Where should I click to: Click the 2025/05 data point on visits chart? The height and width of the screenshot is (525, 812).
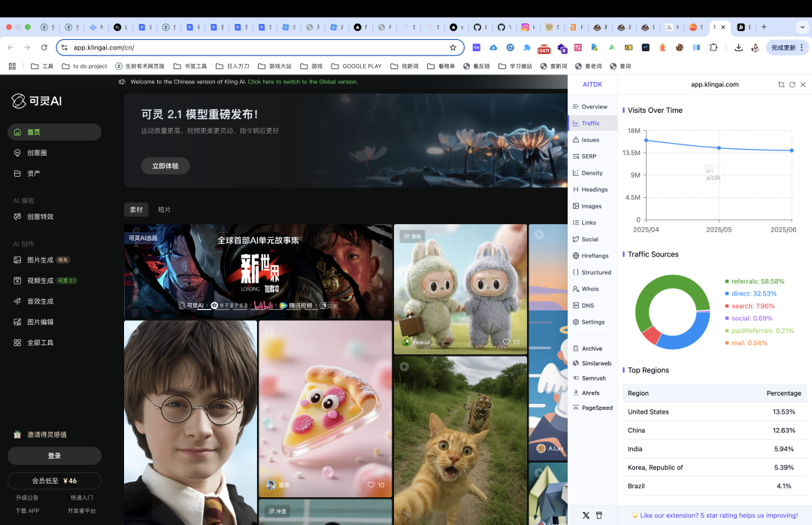pos(719,147)
